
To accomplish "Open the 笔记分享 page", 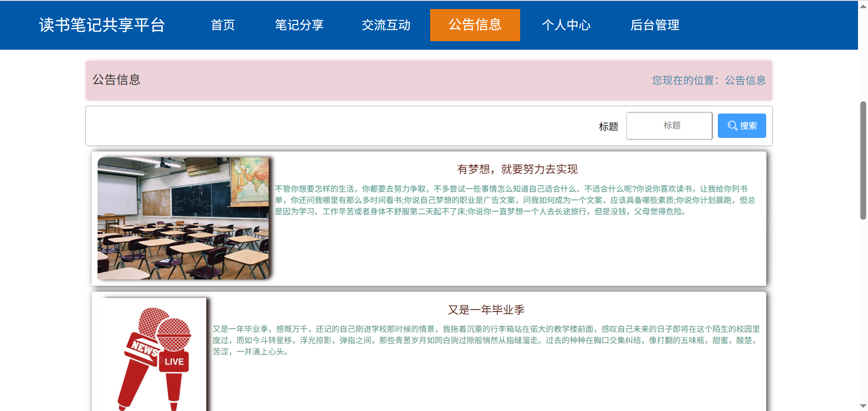I will 299,25.
